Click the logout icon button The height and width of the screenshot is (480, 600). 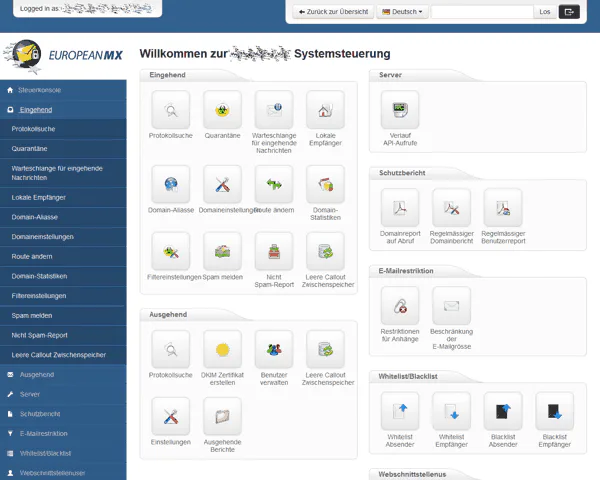click(x=569, y=12)
